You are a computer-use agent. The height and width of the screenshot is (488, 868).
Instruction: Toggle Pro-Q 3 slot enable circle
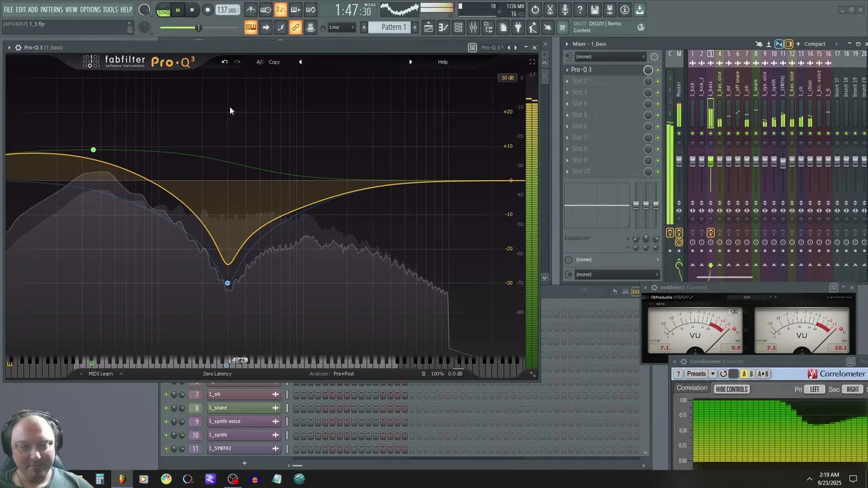click(x=648, y=70)
